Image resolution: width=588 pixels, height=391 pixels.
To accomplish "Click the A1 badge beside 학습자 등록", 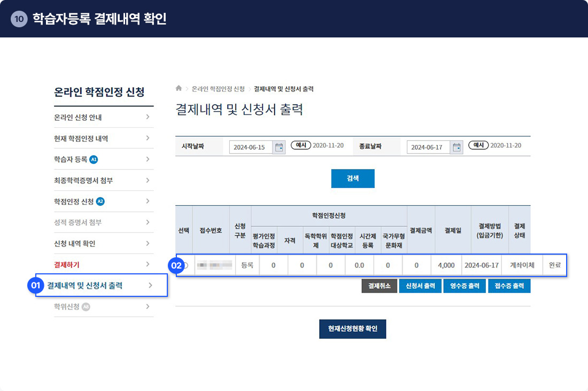I will pos(94,159).
